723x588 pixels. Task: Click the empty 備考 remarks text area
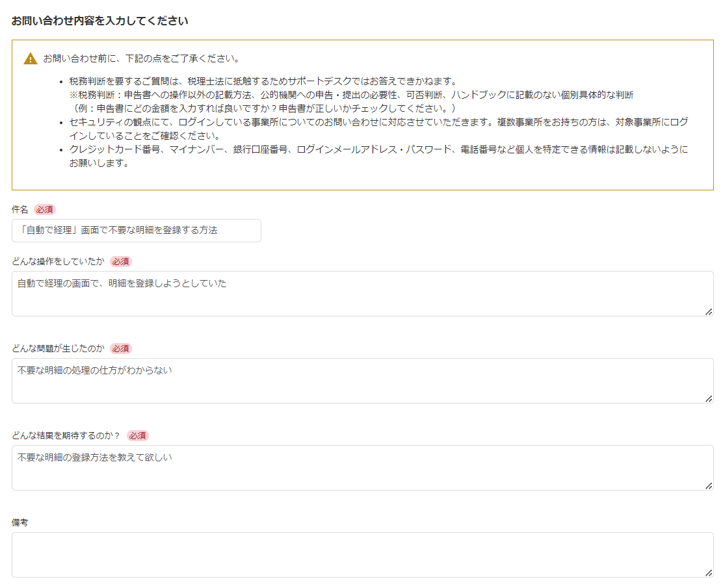tap(362, 555)
